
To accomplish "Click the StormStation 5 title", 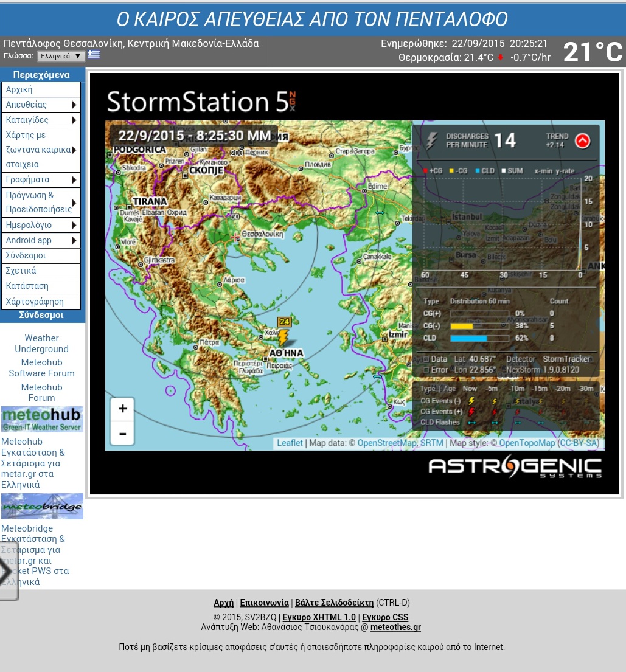I will pyautogui.click(x=201, y=102).
